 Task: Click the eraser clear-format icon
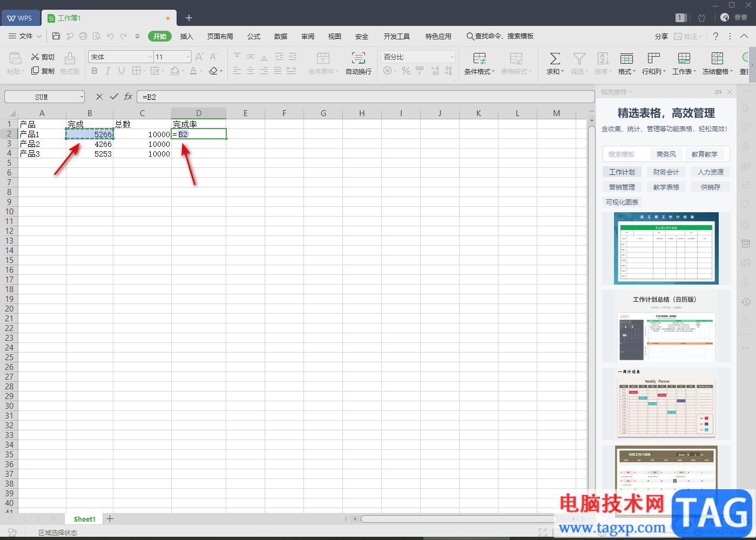point(213,71)
